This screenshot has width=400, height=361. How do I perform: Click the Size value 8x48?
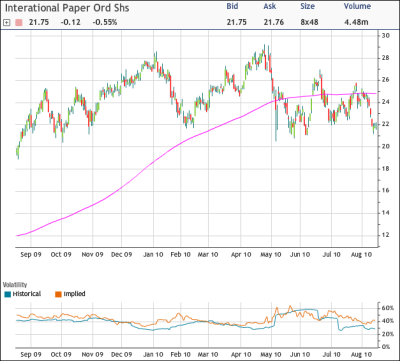309,22
